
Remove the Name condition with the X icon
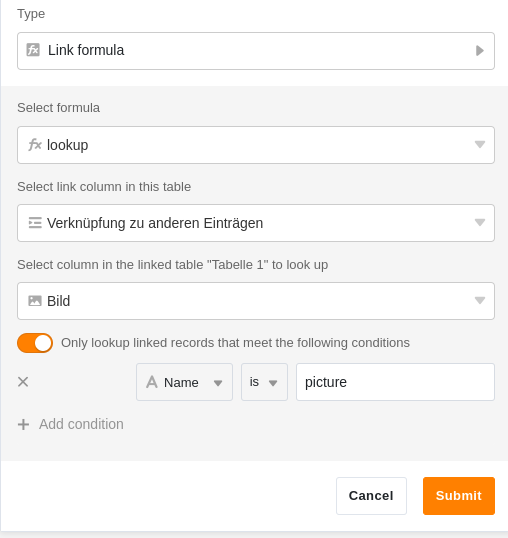(23, 382)
